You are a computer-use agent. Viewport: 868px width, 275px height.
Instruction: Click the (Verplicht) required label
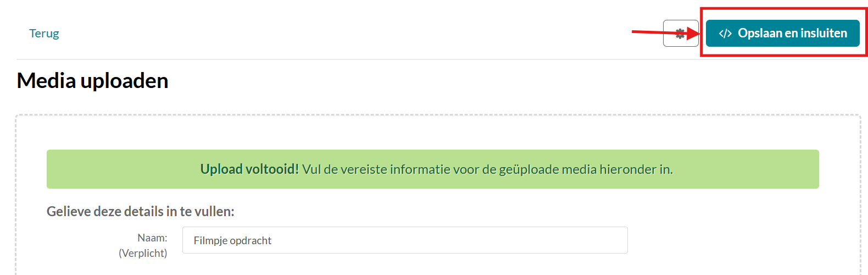pyautogui.click(x=143, y=253)
